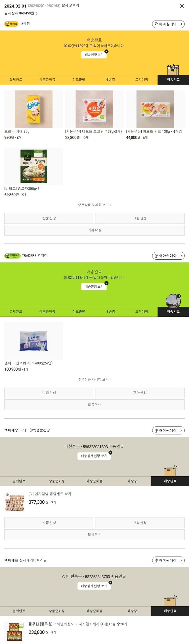Viewport: 189px width, 644px height.
Task: Click 리뷰작성 for the CJ 컵밥 order
Action: pyautogui.click(x=94, y=535)
